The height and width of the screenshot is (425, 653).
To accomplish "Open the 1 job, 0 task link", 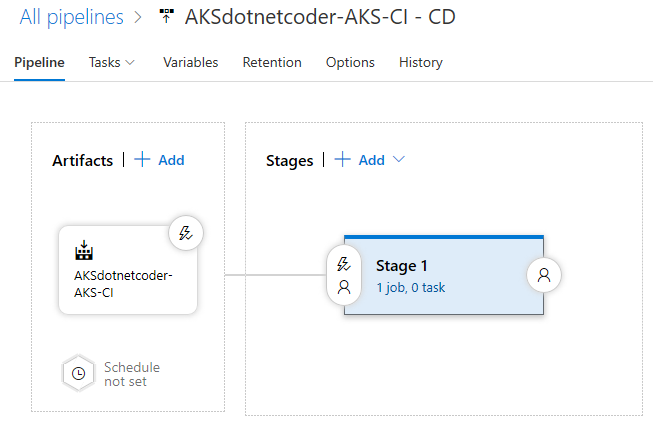I will 411,288.
